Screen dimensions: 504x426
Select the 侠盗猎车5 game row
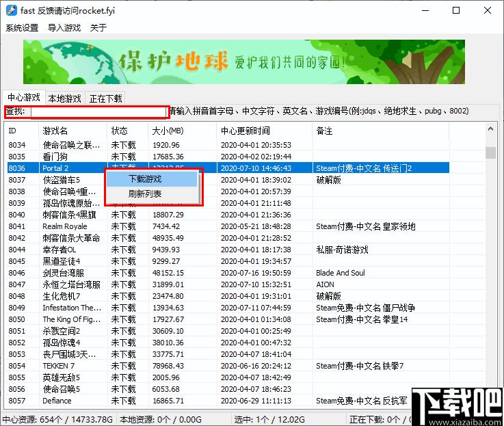pos(228,180)
